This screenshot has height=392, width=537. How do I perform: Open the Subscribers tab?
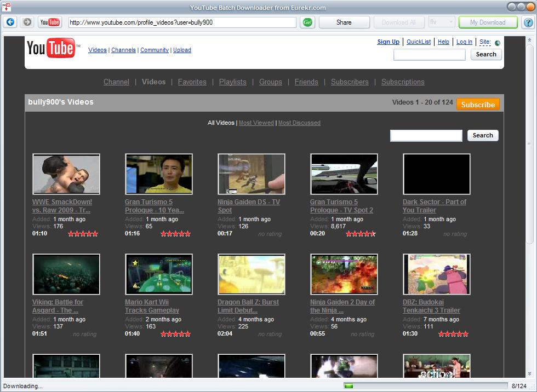coord(350,82)
